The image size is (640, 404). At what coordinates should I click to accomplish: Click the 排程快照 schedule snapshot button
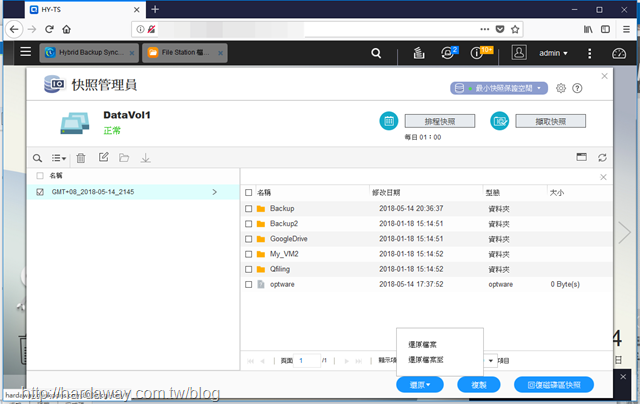click(x=440, y=121)
